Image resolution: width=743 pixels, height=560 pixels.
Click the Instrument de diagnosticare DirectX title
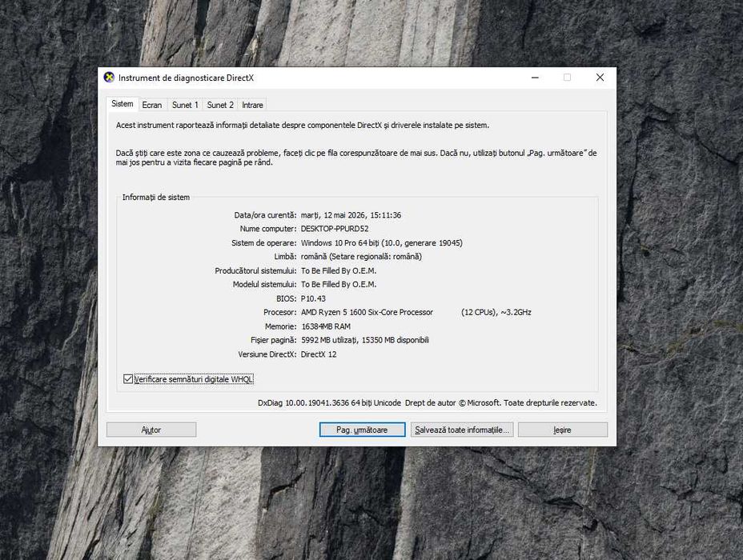pos(187,78)
